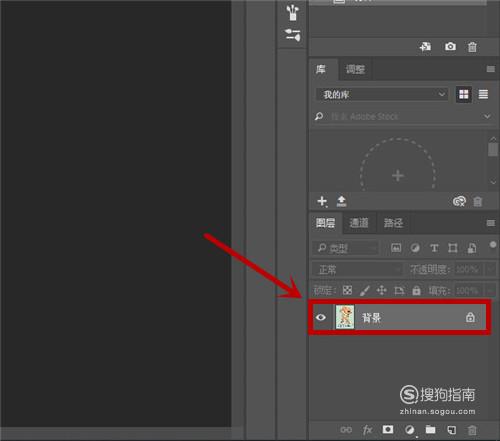The height and width of the screenshot is (441, 500).
Task: Toggle layer filtering on or off
Action: tap(493, 245)
